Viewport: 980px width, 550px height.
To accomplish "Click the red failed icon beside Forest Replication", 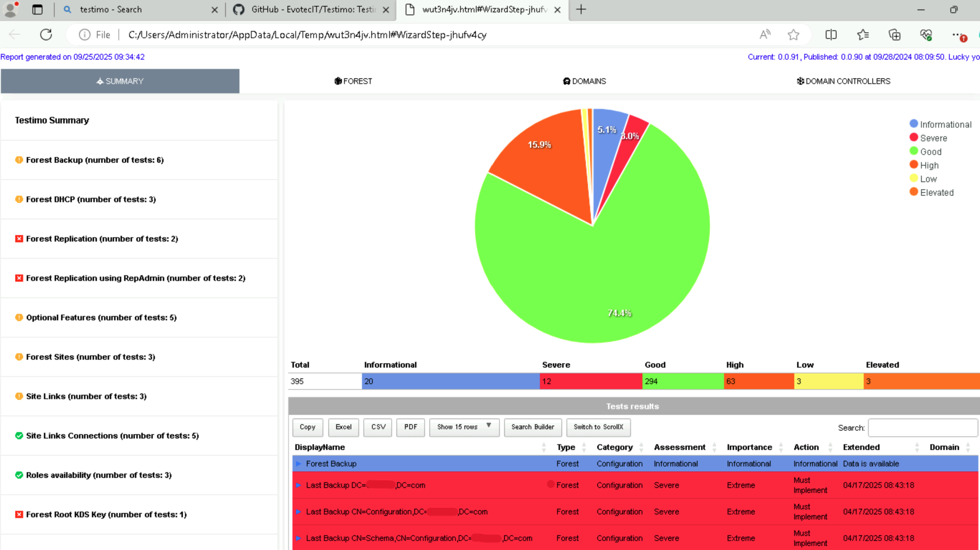I will coord(19,239).
